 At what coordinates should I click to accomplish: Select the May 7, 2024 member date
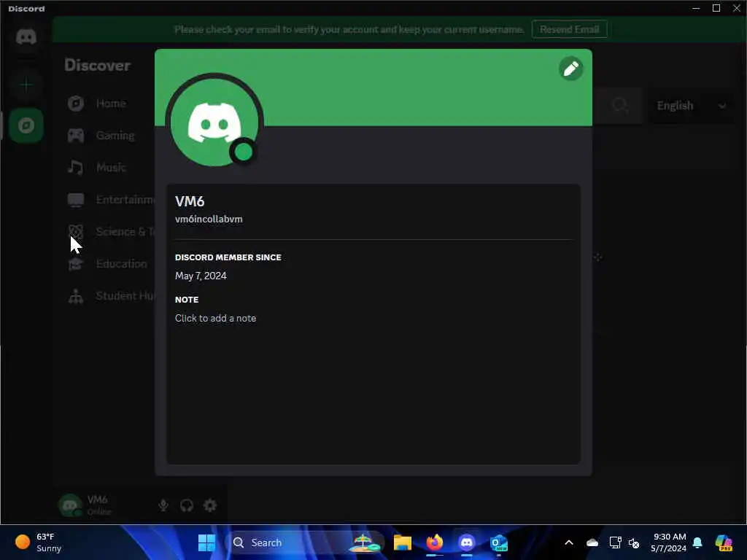click(201, 276)
